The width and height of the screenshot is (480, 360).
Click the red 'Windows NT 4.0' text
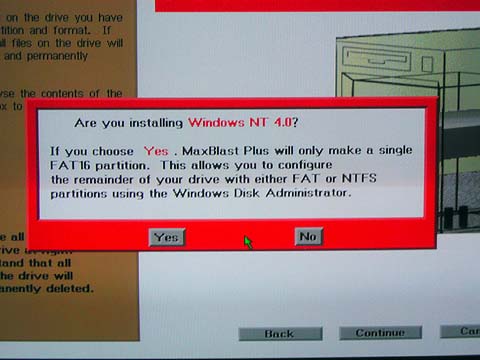(x=240, y=122)
